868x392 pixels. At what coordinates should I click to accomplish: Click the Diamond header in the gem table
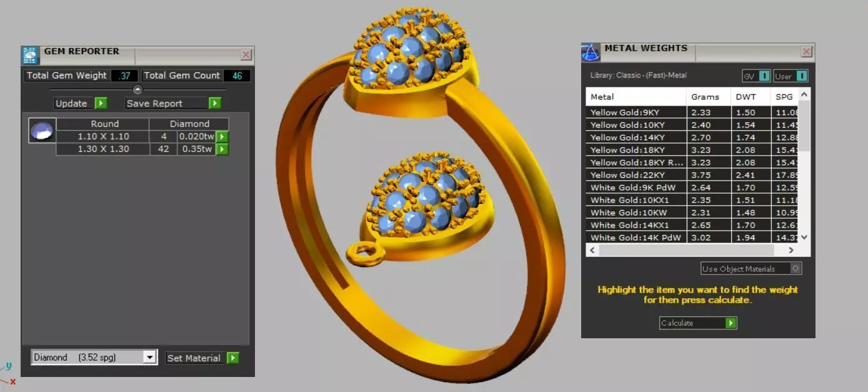[189, 124]
